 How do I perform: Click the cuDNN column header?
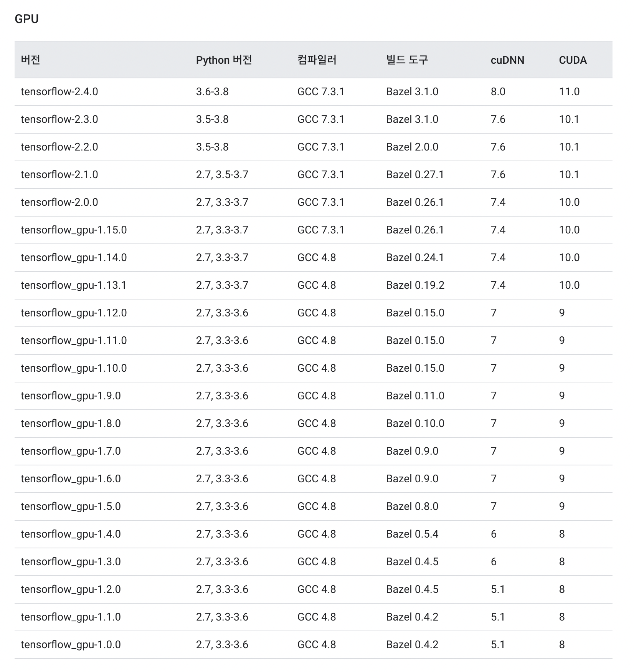click(x=507, y=60)
